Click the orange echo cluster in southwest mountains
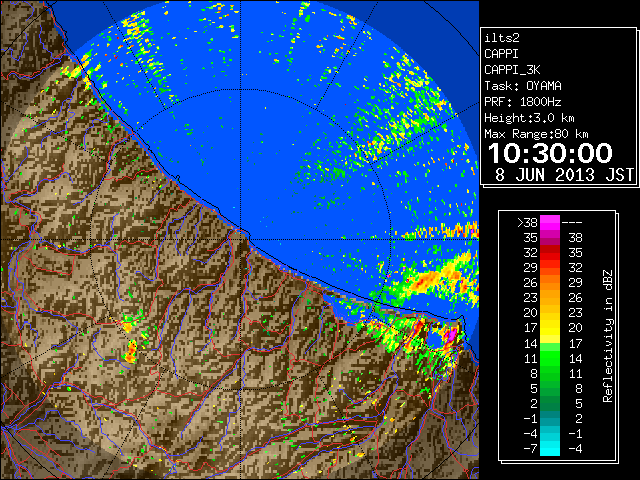Image resolution: width=640 pixels, height=480 pixels. point(131,353)
